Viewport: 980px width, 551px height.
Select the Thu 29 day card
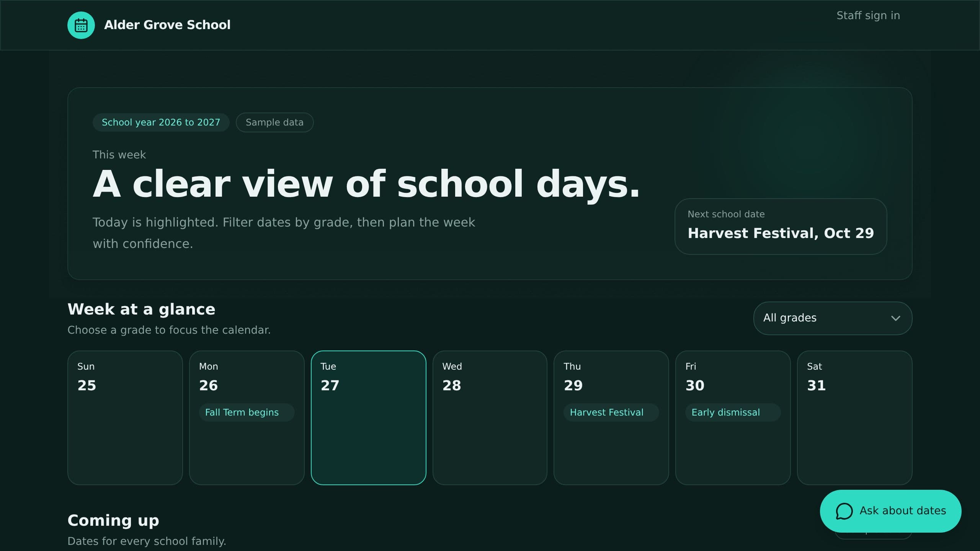(611, 417)
